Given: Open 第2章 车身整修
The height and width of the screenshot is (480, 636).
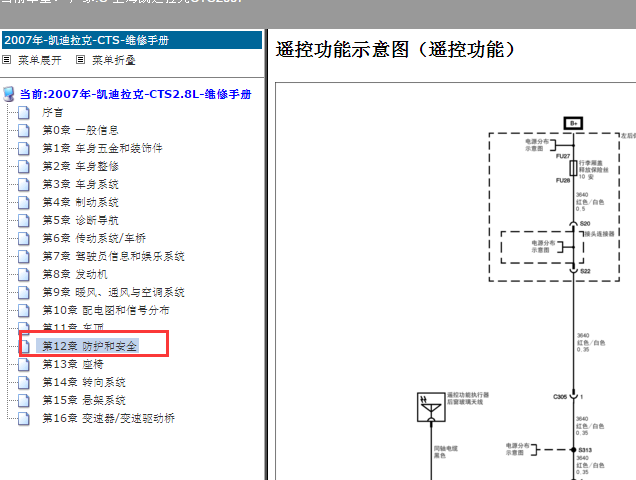Looking at the screenshot, I should (80, 166).
